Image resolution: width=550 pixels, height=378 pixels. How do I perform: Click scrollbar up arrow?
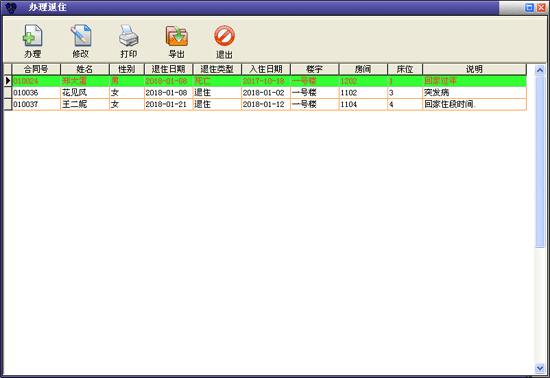point(540,70)
